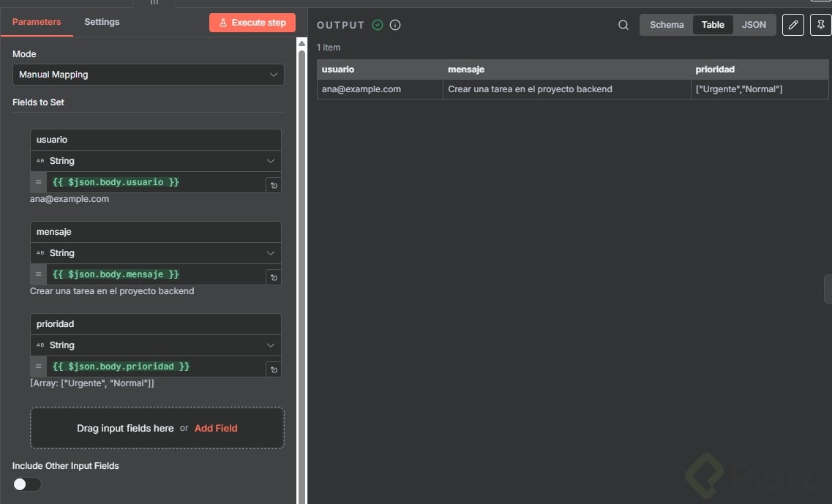Screen dimensions: 832x504
Task: Select the JSON output view
Action: [x=754, y=25]
